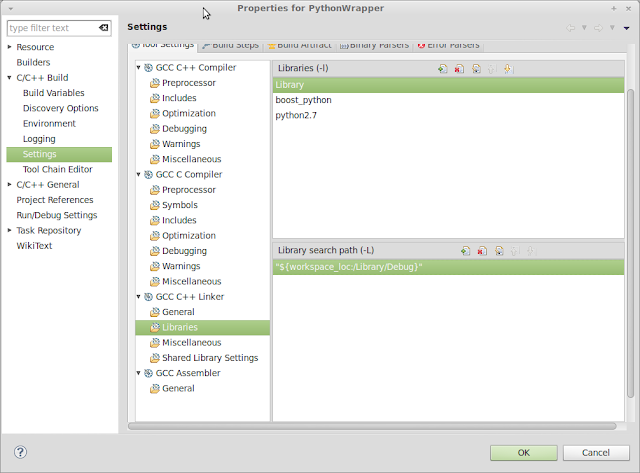Select Debugging under GCC C Compiler
The image size is (640, 473).
(x=184, y=251)
